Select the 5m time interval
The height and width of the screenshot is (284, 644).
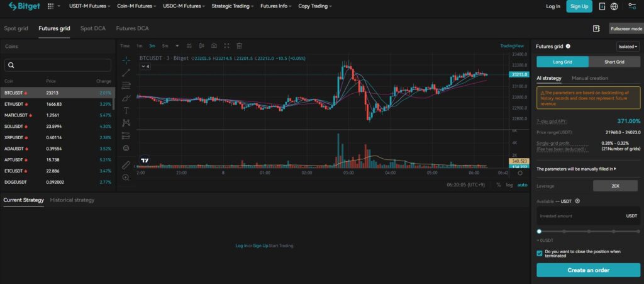(x=165, y=46)
